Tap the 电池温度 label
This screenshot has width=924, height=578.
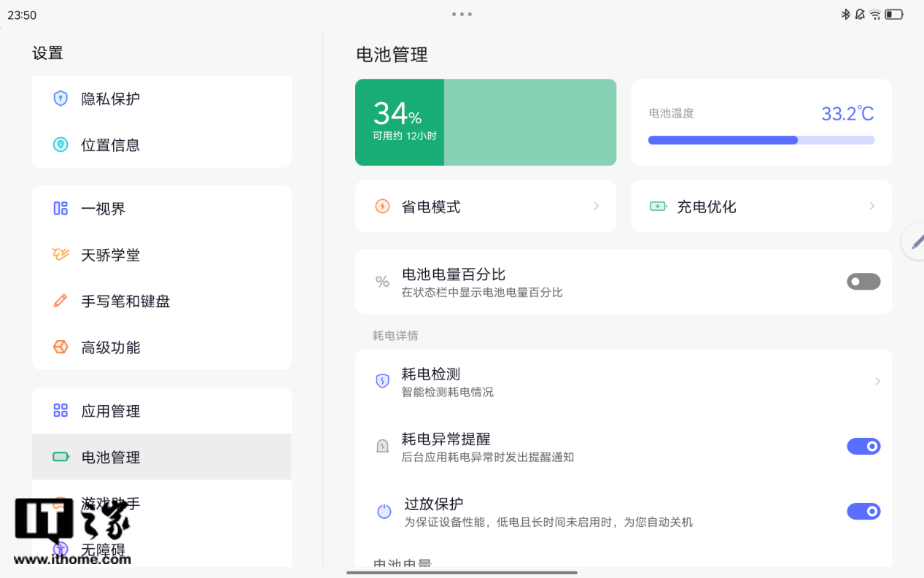coord(672,113)
